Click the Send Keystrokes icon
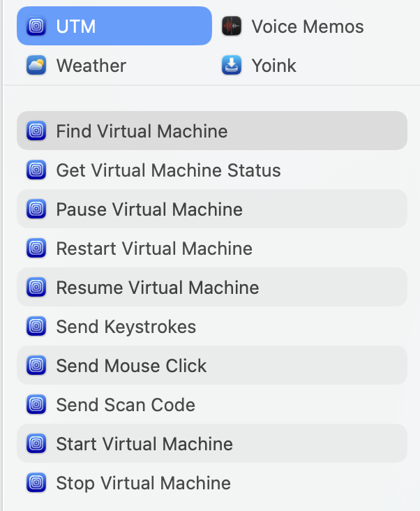 pos(36,327)
